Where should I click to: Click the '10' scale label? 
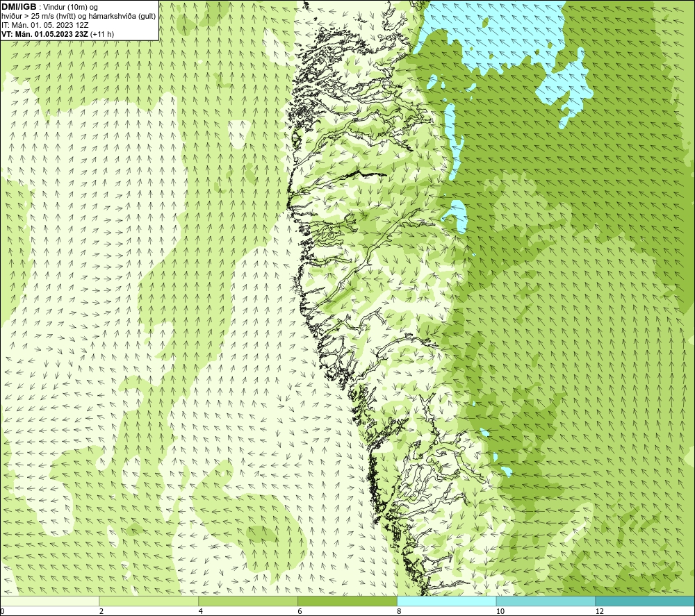point(500,611)
